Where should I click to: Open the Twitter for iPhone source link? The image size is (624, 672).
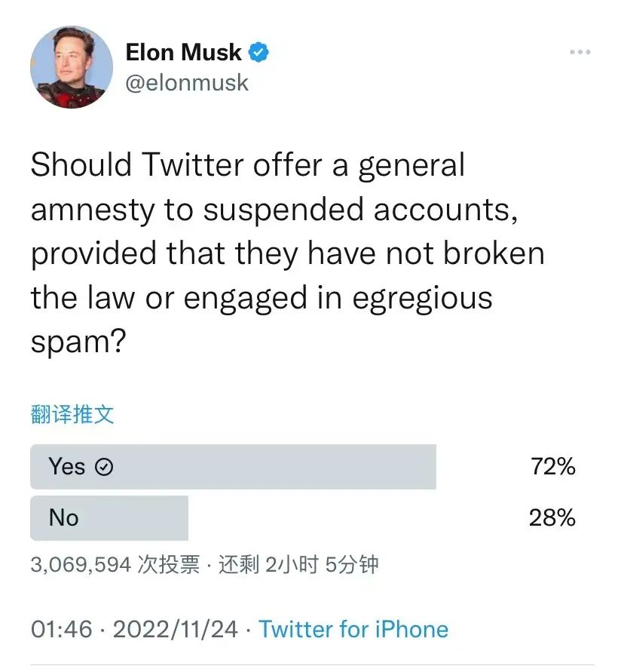[353, 629]
